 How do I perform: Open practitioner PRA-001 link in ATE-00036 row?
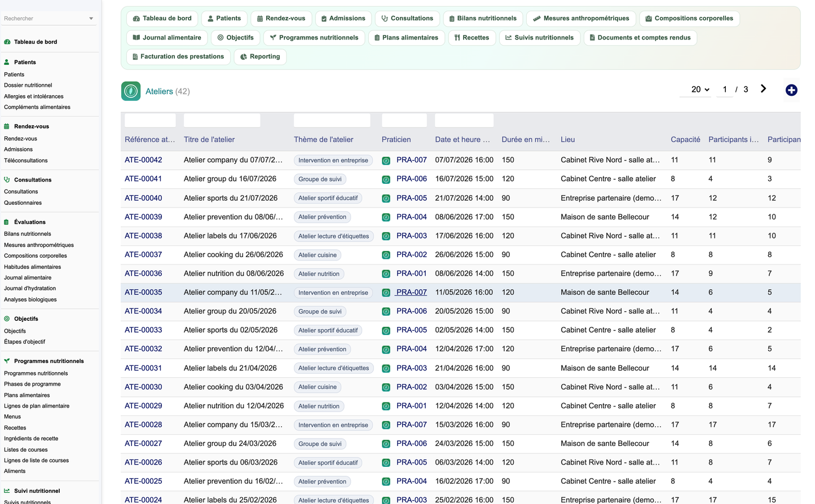click(x=412, y=273)
